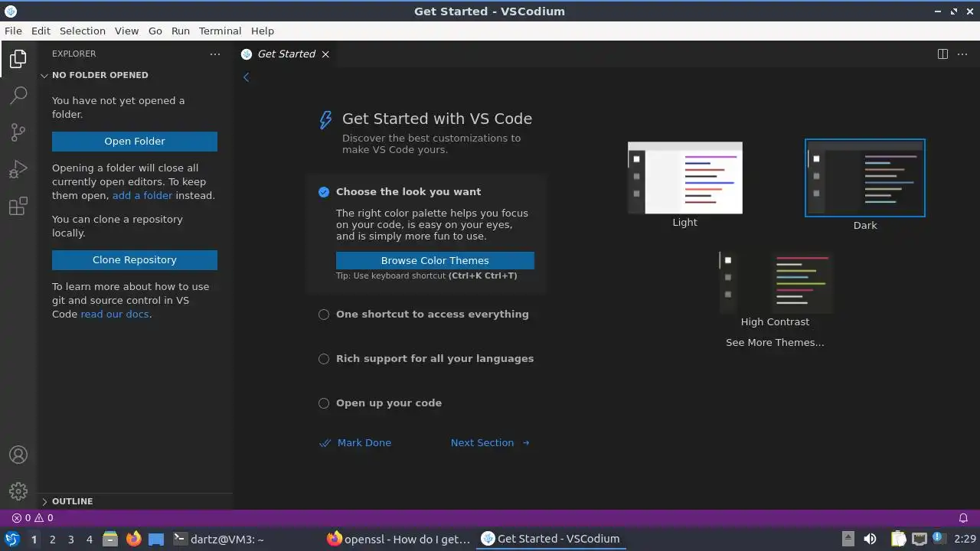Click the Mark Done link
This screenshot has height=551, width=980.
click(x=355, y=443)
